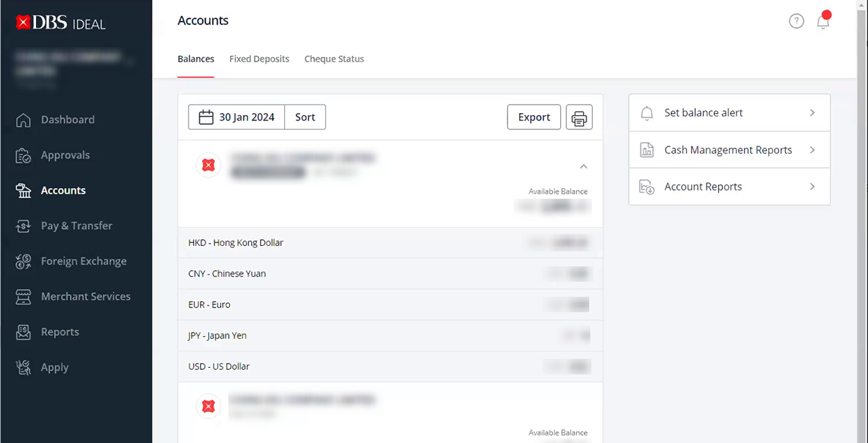
Task: Open the notifications bell
Action: 823,22
